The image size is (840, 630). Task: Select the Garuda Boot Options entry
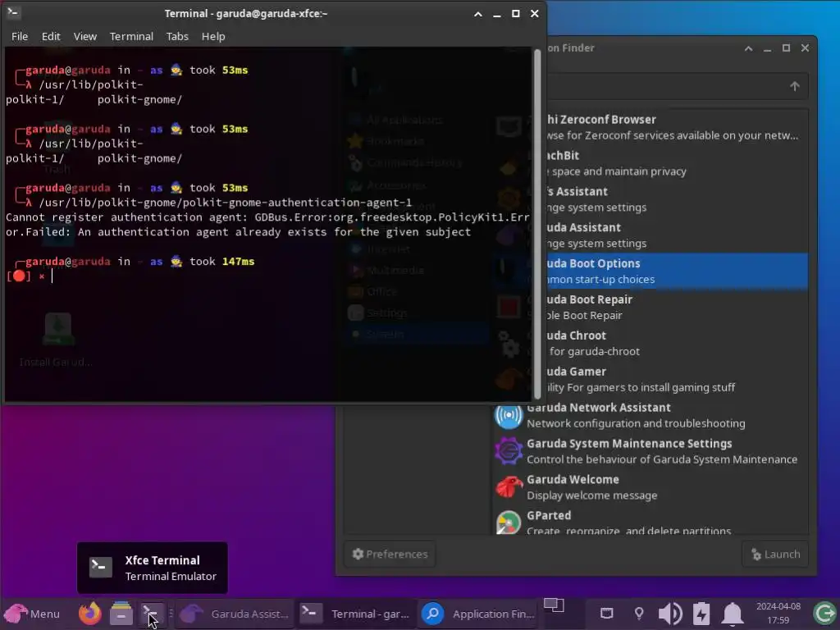pos(677,271)
